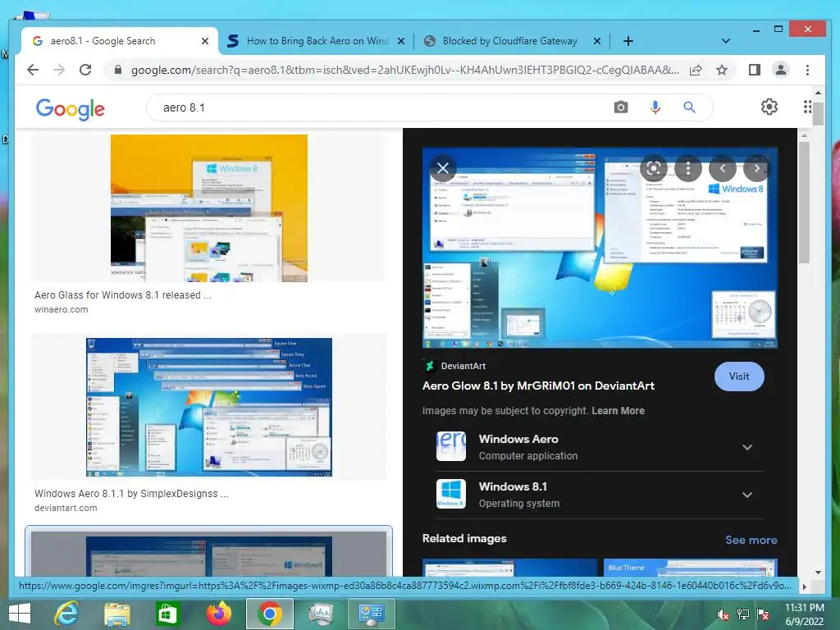
Task: Open Windows Aero 8.1.1 by SimplexDesignss thumbnail
Action: coord(209,407)
